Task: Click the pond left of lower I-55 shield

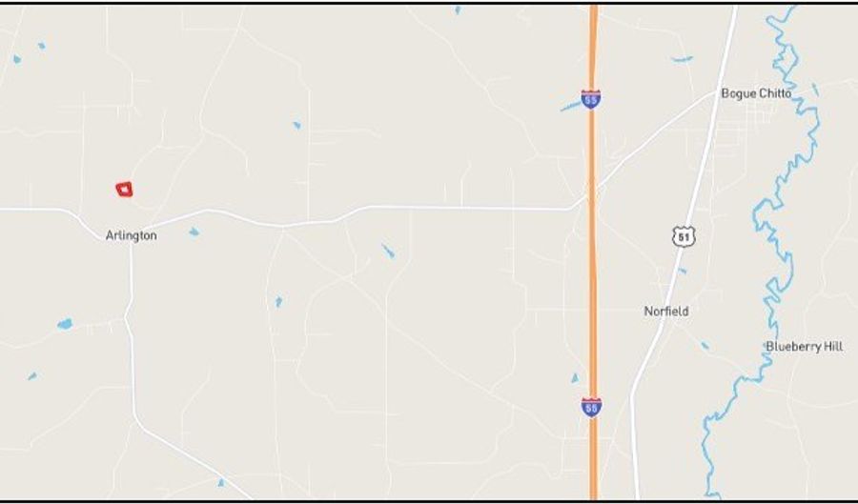Action: pos(575,377)
